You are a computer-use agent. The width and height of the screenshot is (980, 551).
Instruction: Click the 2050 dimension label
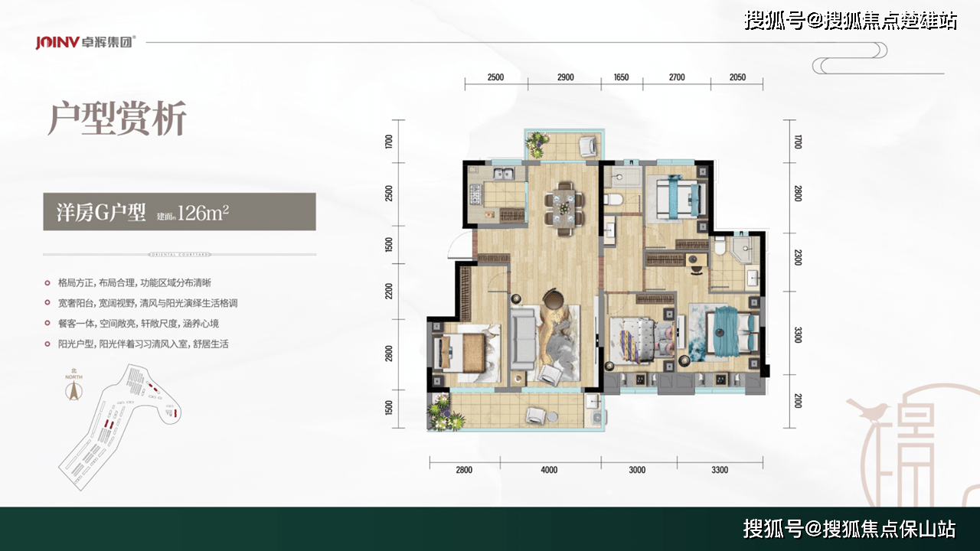(737, 77)
